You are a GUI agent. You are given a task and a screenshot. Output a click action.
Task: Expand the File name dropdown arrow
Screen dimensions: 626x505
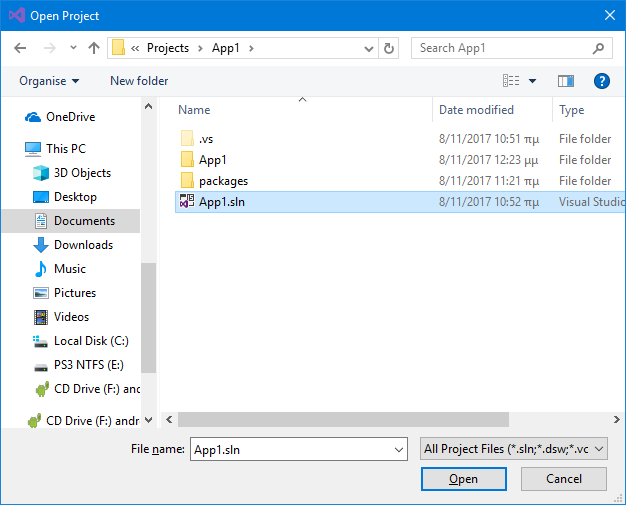pyautogui.click(x=398, y=450)
